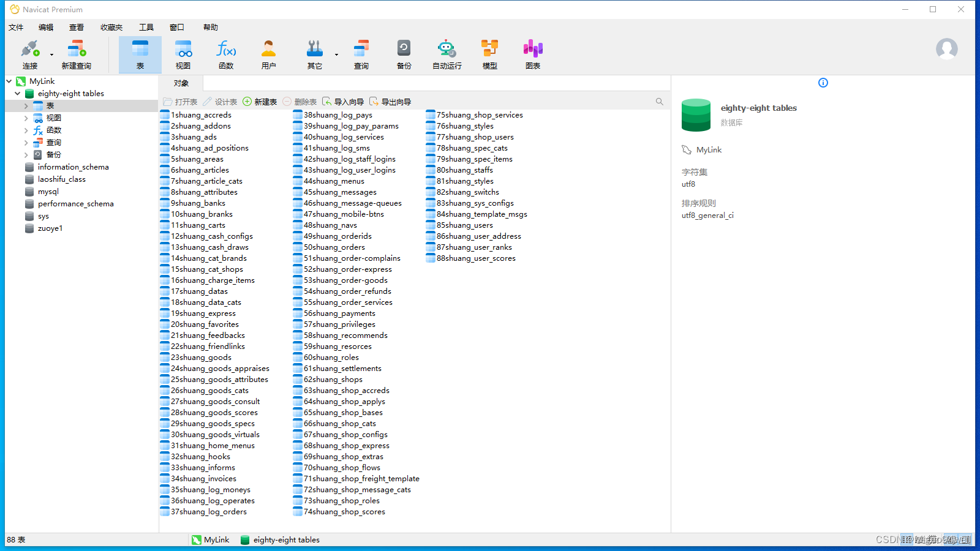Open the Tools (工具) menu
Image resolution: width=980 pixels, height=551 pixels.
point(146,27)
